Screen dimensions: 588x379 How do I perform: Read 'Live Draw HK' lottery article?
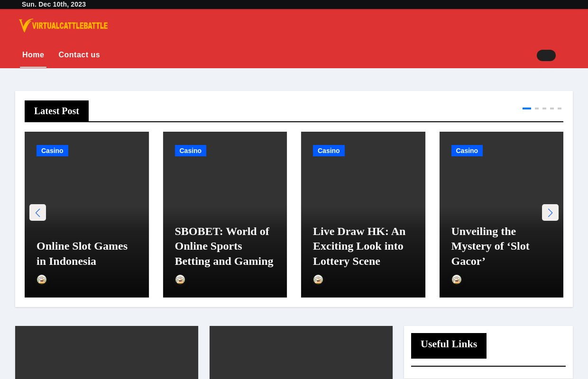pyautogui.click(x=359, y=246)
